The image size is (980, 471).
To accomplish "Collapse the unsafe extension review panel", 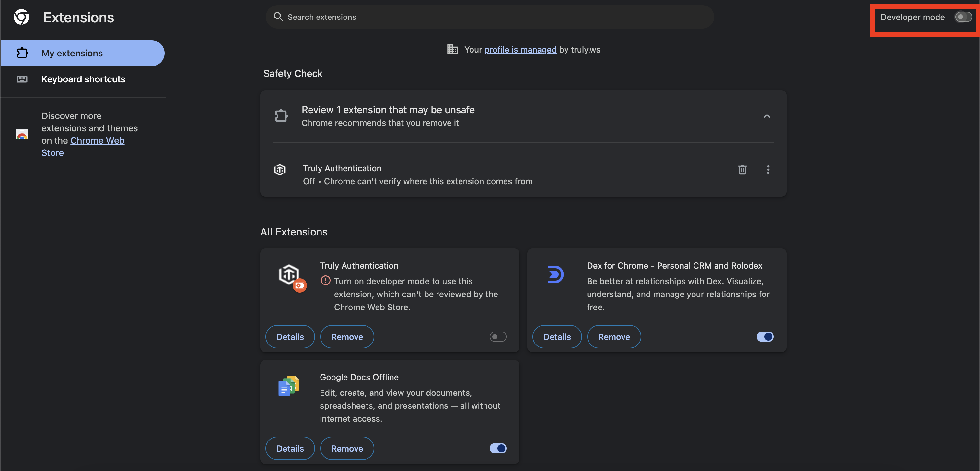I will tap(766, 116).
